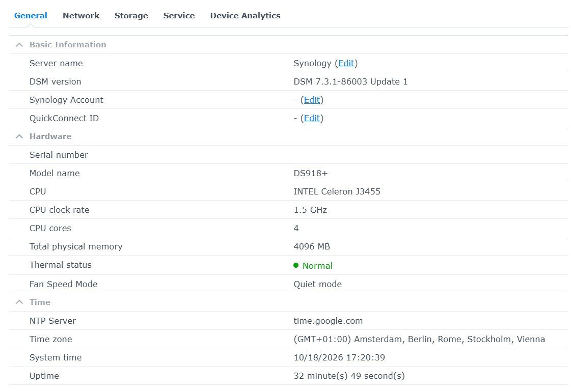The image size is (571, 392).
Task: Click the Time zone label
Action: point(50,339)
